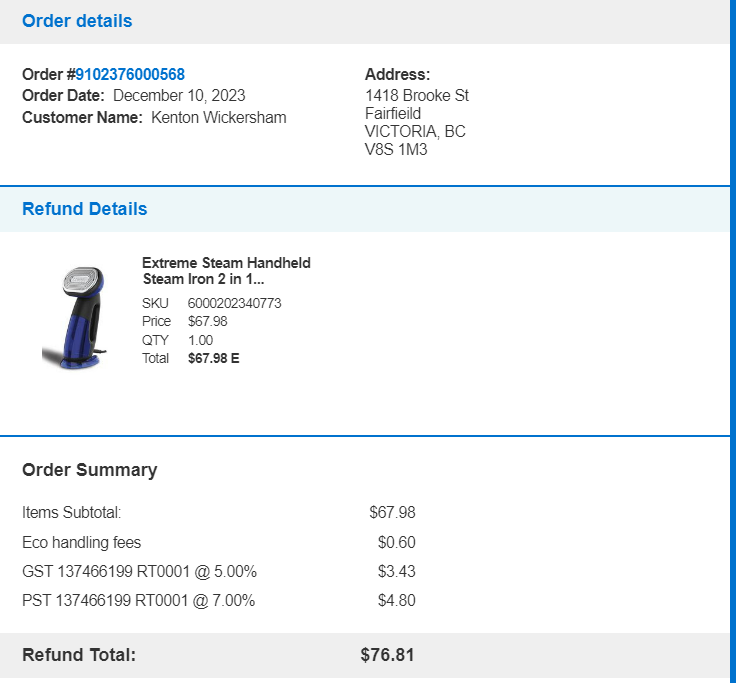The height and width of the screenshot is (683, 736).
Task: Click the QTY value 1.00
Action: tap(200, 340)
